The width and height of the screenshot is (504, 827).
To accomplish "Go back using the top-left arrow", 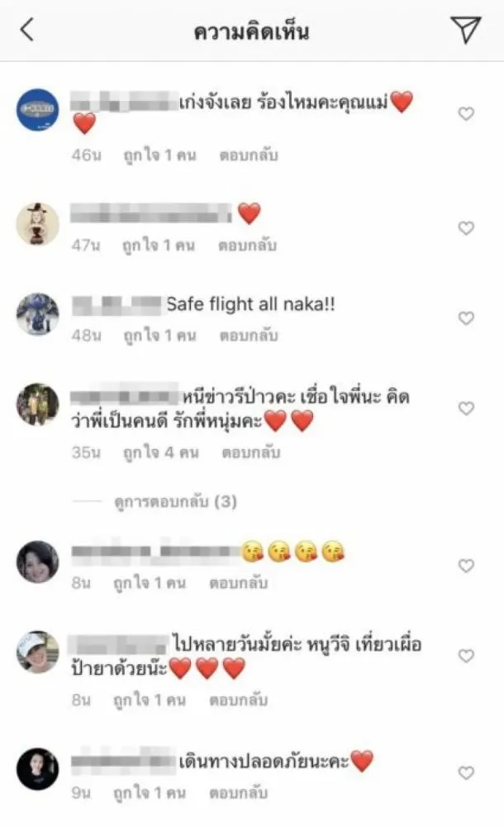I will pos(27,30).
